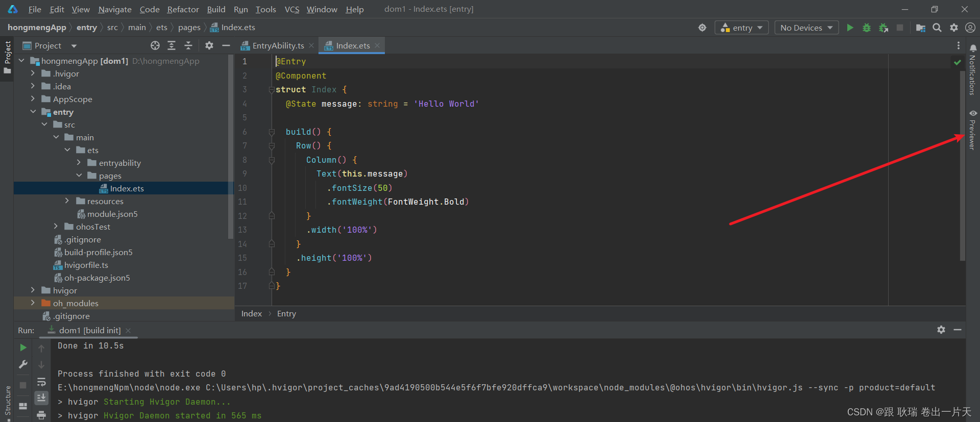This screenshot has height=422, width=980.
Task: Attach debugger to process icon
Action: 884,28
